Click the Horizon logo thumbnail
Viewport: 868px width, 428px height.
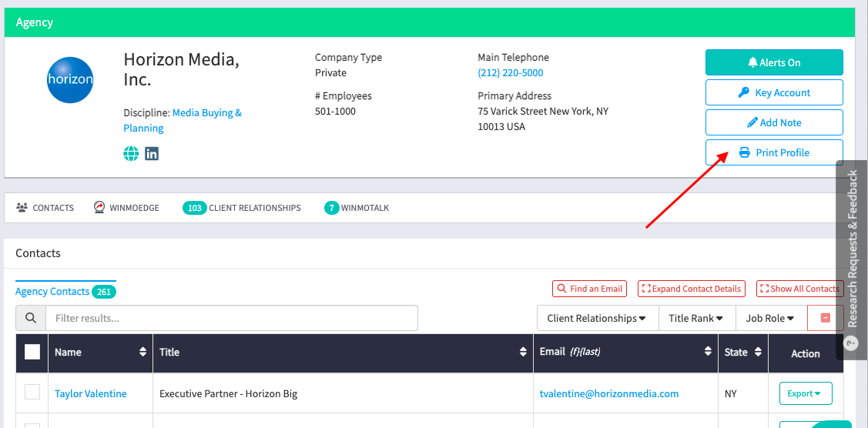(x=70, y=80)
